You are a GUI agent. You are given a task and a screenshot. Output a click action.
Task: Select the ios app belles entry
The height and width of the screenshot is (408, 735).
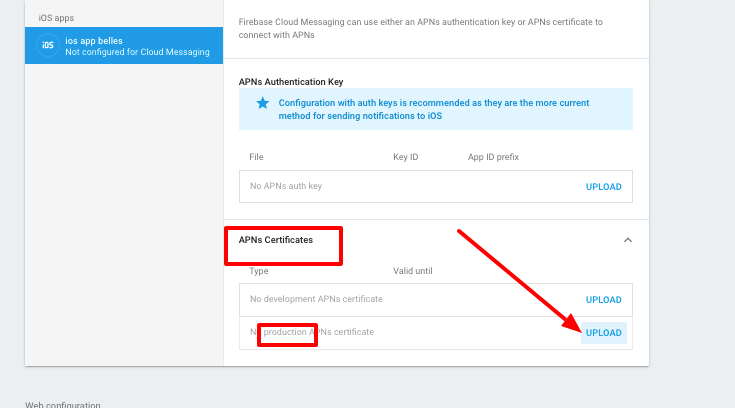point(124,45)
